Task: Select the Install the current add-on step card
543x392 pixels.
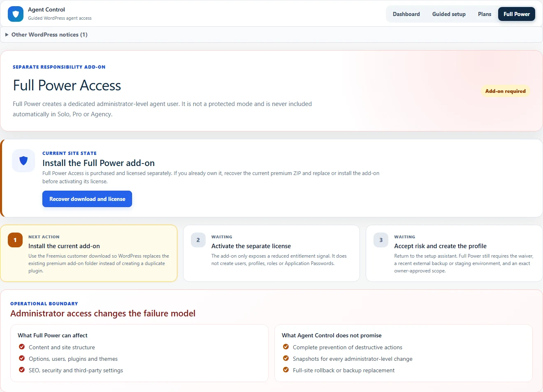Action: (x=89, y=253)
